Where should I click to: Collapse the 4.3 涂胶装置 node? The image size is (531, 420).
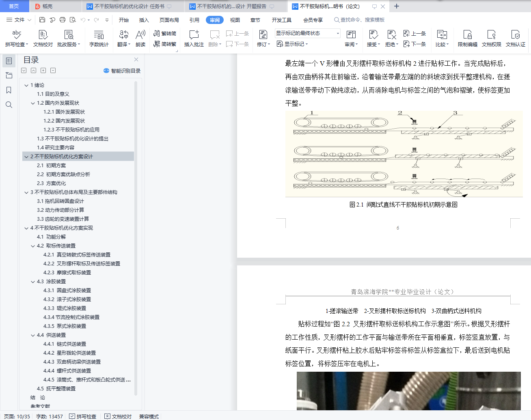33,282
